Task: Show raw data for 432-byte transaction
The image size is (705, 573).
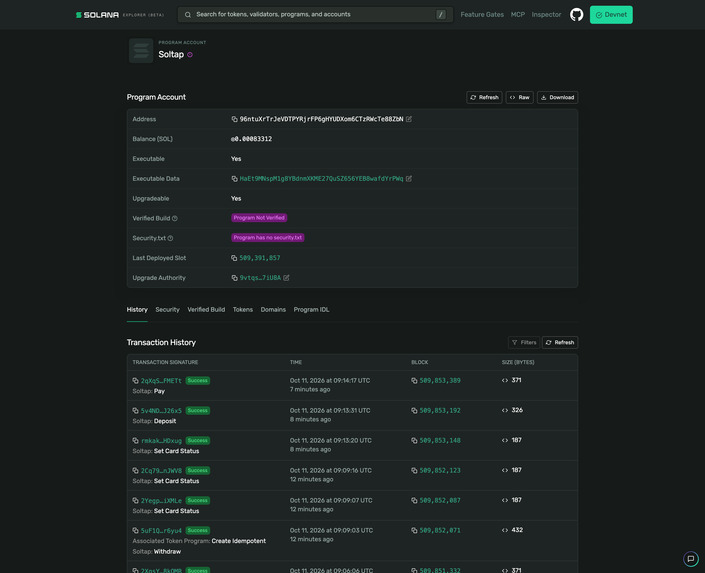Action: click(505, 530)
